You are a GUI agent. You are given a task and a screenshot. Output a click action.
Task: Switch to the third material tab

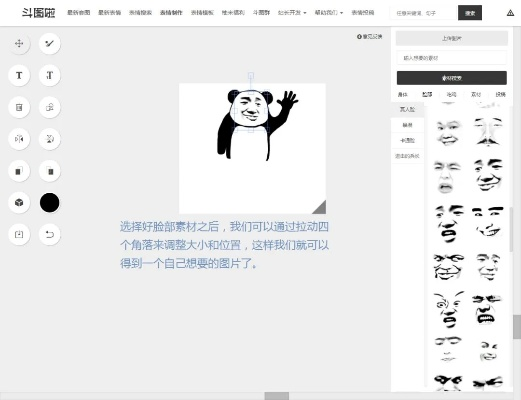pyautogui.click(x=451, y=95)
